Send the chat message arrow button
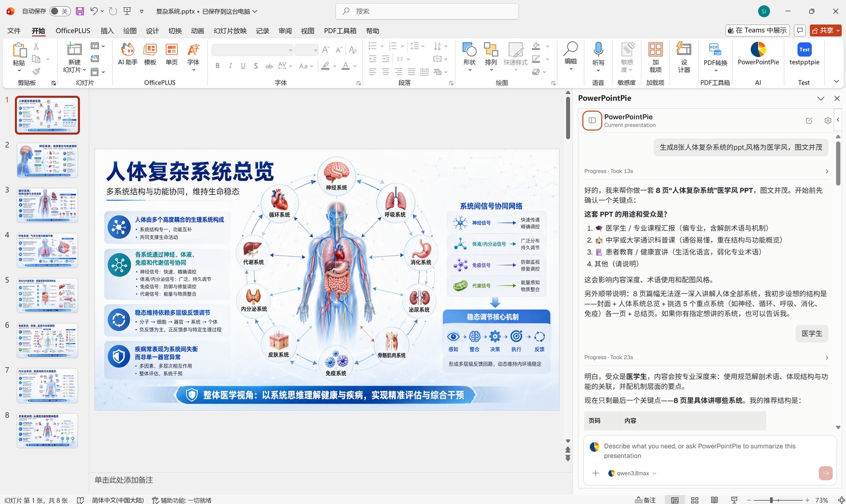Viewport: 846px width, 504px height. coord(825,473)
